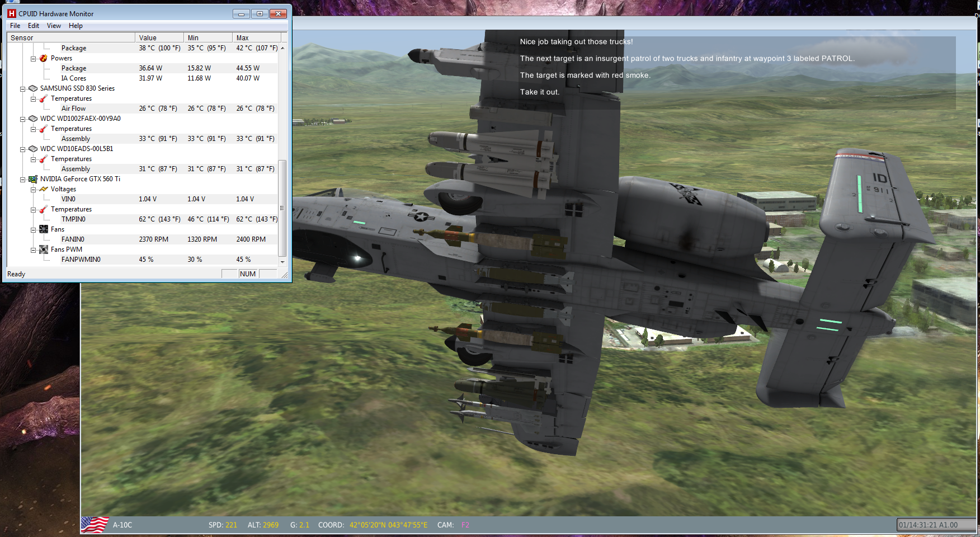Viewport: 980px width, 537px height.
Task: Click the sensor list scrollbar thumb
Action: pos(282,208)
